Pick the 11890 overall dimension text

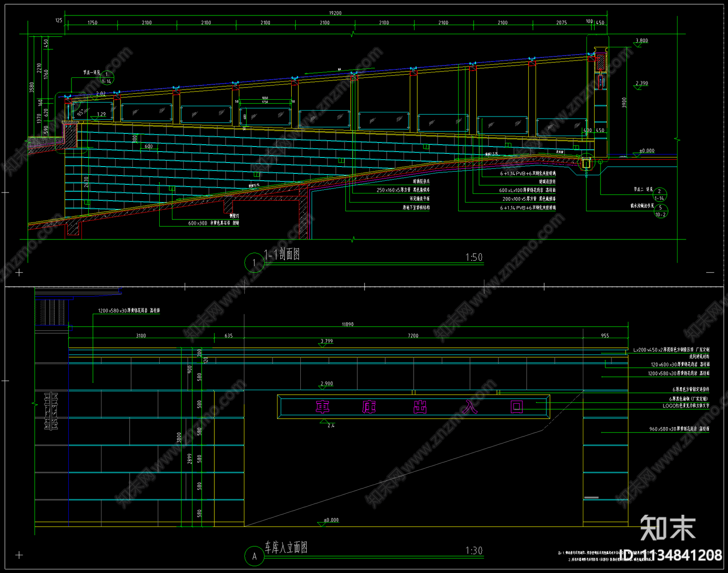pos(348,325)
